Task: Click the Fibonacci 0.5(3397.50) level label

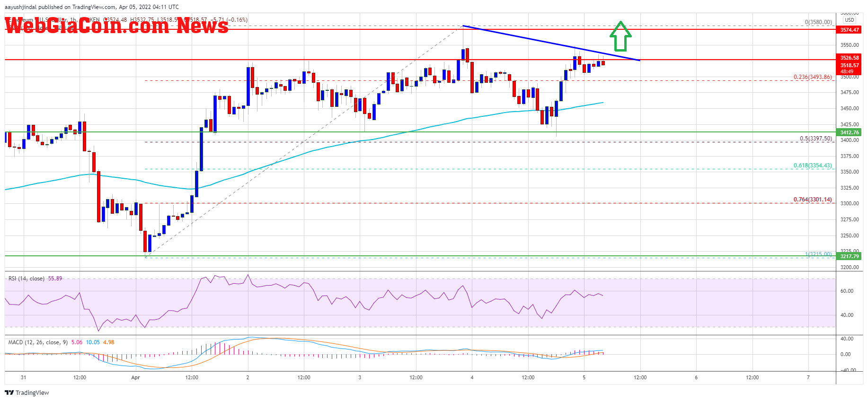Action: click(x=816, y=139)
